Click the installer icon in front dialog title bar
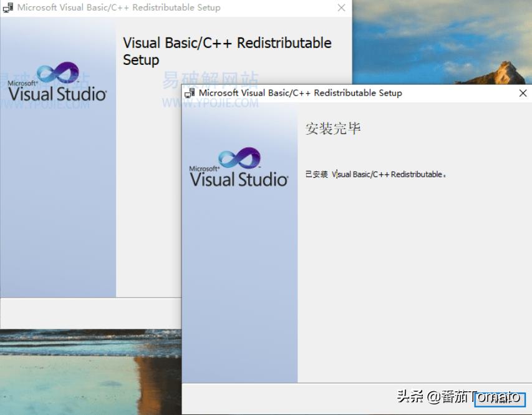Image resolution: width=532 pixels, height=415 pixels. tap(190, 93)
